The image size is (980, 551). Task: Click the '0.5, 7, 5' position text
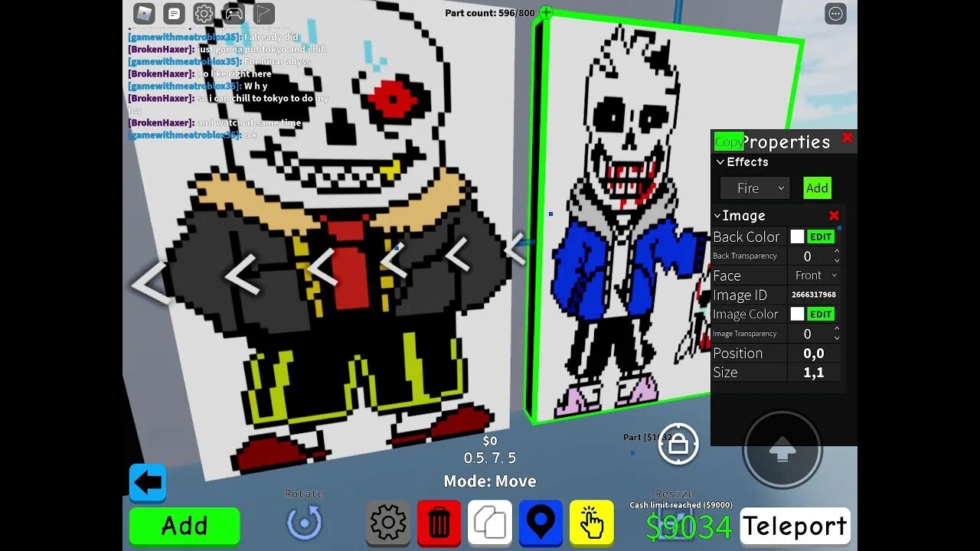[490, 458]
